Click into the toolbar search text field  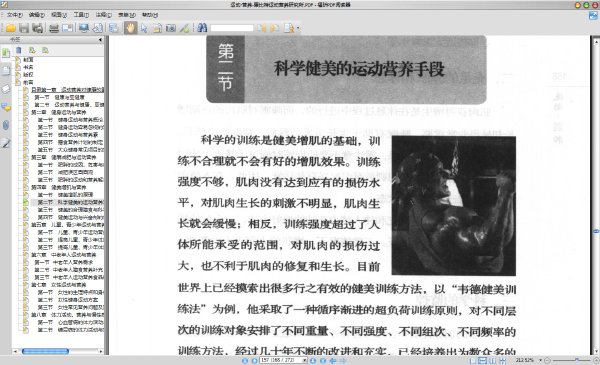(x=232, y=28)
